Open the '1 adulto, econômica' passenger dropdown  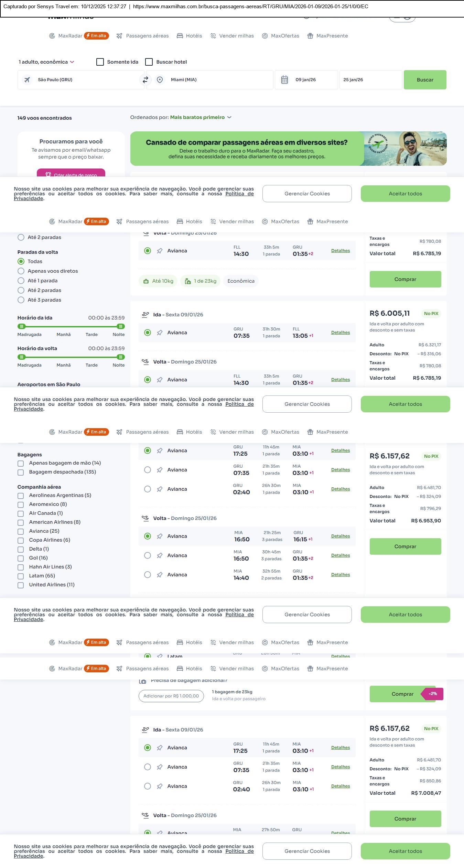[x=46, y=62]
